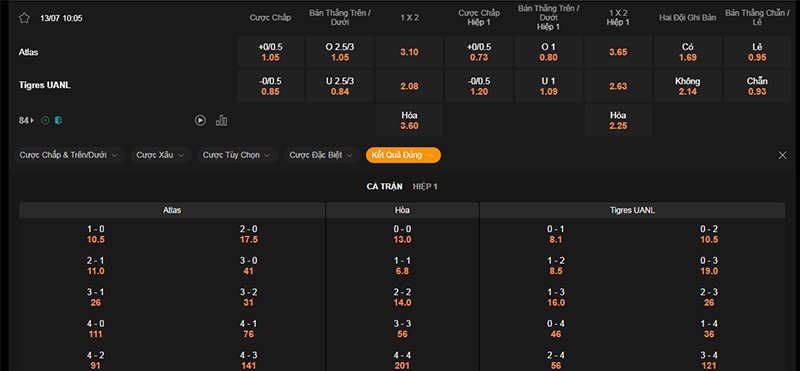Viewport: 800px width, 371px height.
Task: Click the Tigres UANL team name
Action: (44, 86)
